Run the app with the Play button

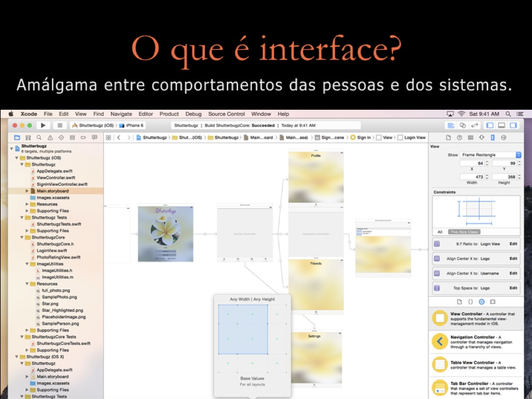click(42, 125)
